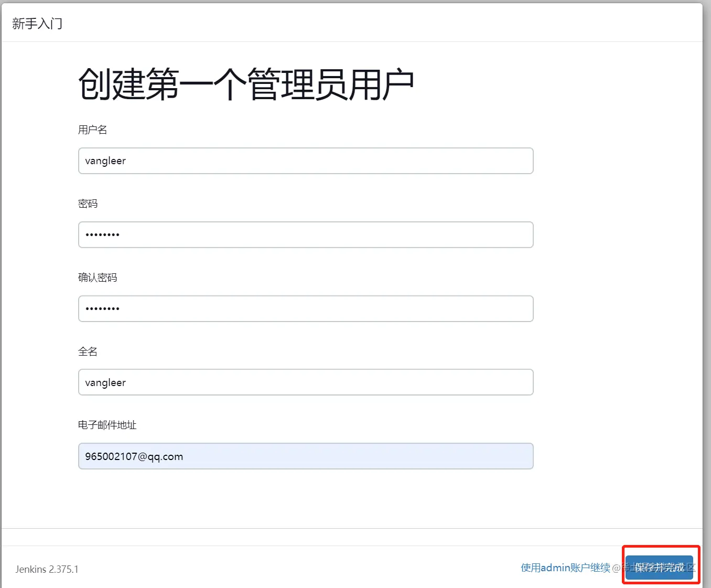This screenshot has width=711, height=588.
Task: Click the 电子邮件地址 label
Action: click(107, 425)
